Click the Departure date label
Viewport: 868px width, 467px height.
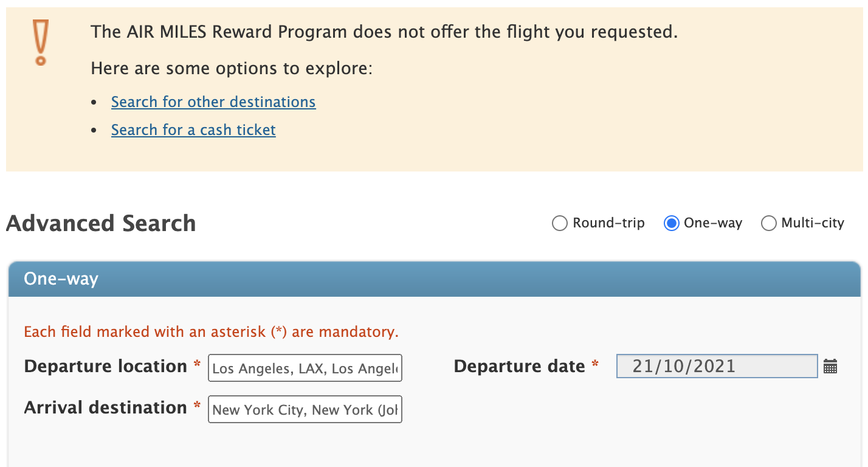click(x=519, y=366)
